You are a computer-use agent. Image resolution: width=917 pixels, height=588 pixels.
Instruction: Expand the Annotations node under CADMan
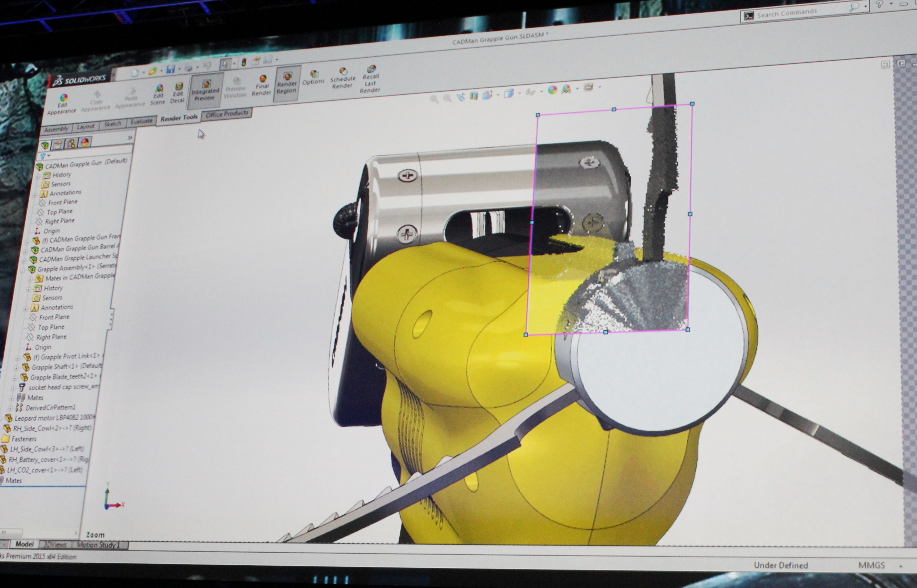point(35,195)
